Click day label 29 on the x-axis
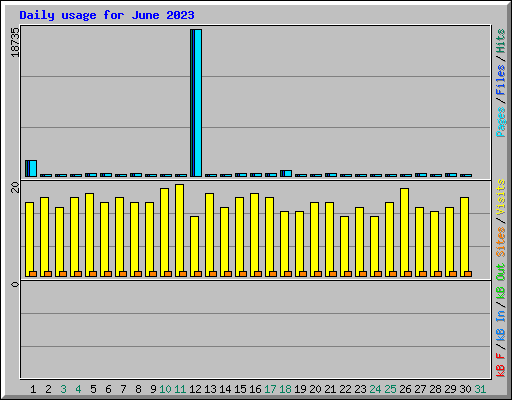The height and width of the screenshot is (400, 512). [x=450, y=389]
